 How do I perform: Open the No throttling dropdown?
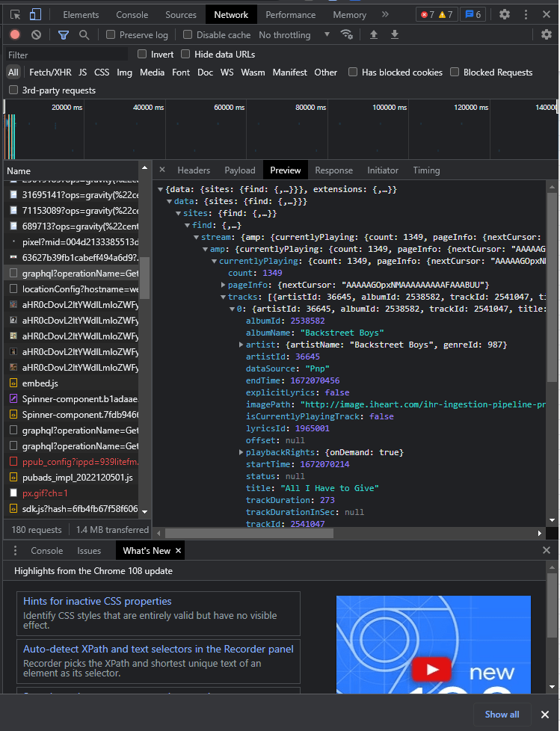pyautogui.click(x=295, y=35)
